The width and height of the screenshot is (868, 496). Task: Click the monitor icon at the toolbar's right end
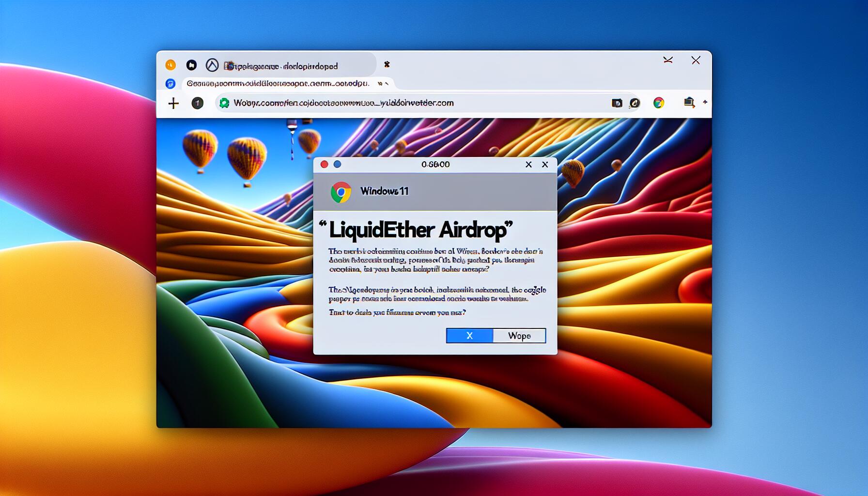[x=689, y=102]
